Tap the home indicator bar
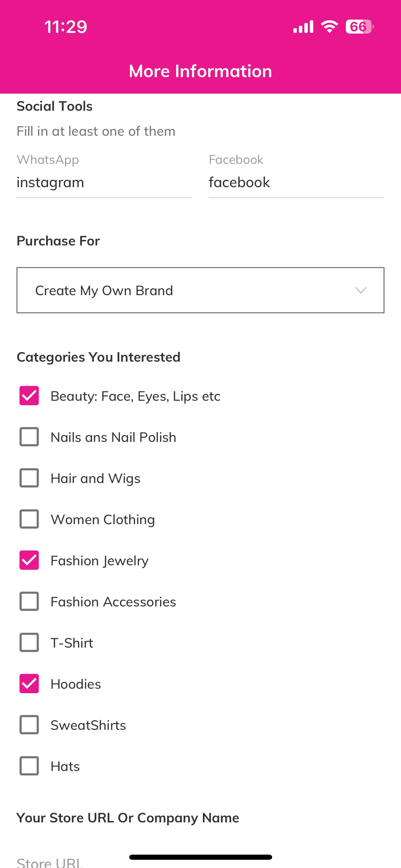 click(200, 857)
